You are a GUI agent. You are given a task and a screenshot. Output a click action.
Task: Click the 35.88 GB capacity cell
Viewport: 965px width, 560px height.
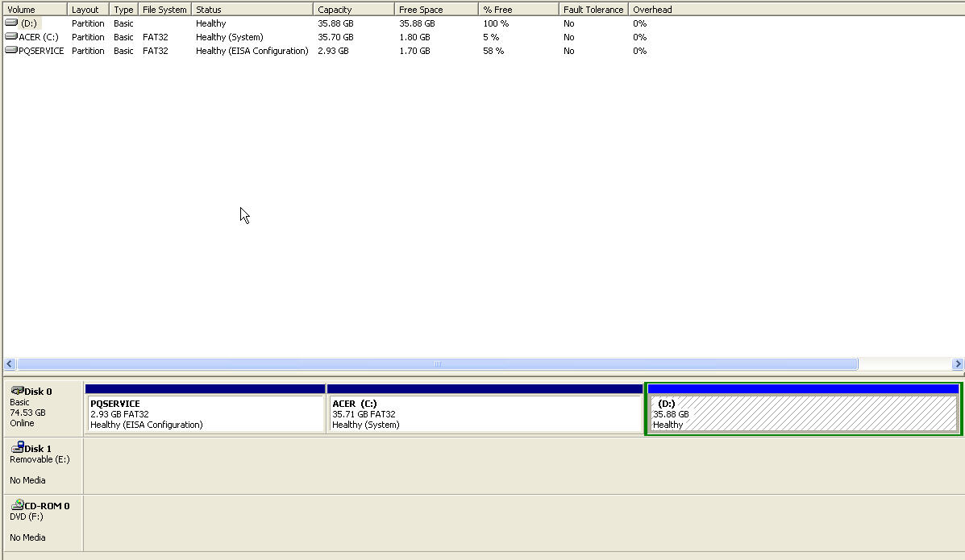point(335,23)
